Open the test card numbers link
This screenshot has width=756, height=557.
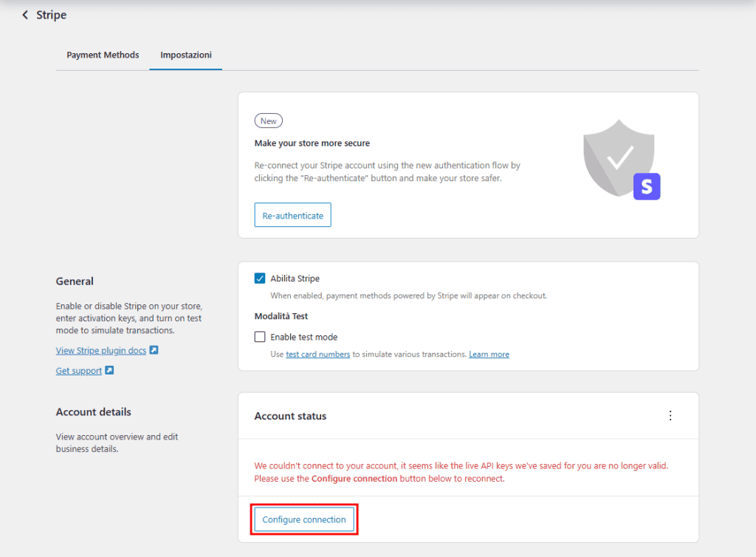[x=317, y=354]
